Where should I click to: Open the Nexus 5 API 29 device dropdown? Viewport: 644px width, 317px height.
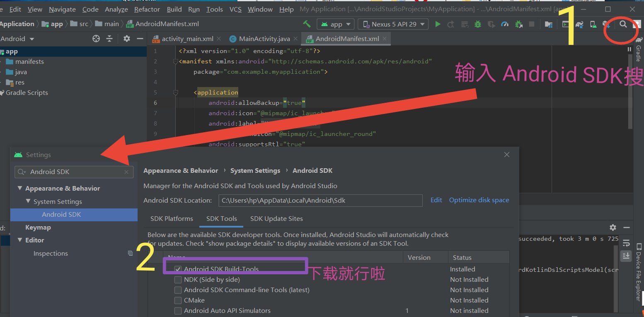(x=393, y=24)
